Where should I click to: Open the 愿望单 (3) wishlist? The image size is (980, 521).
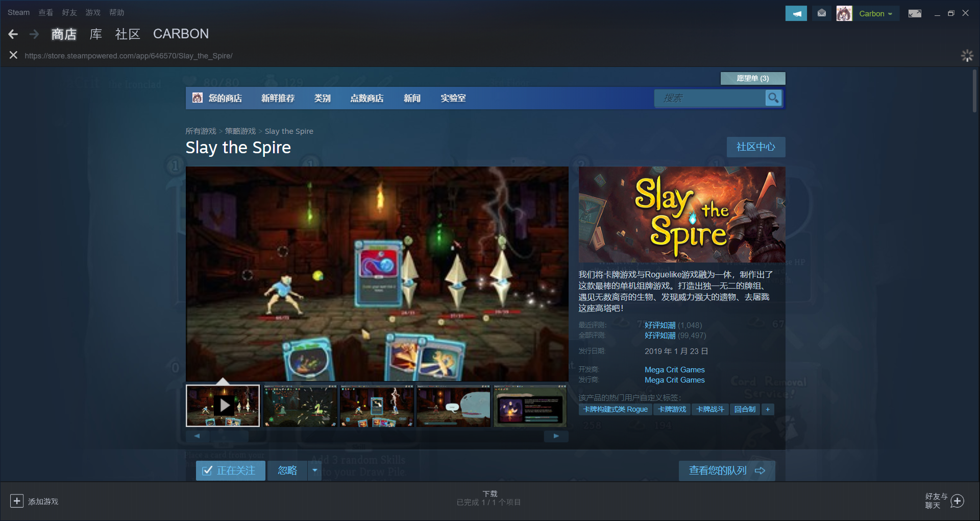tap(753, 78)
